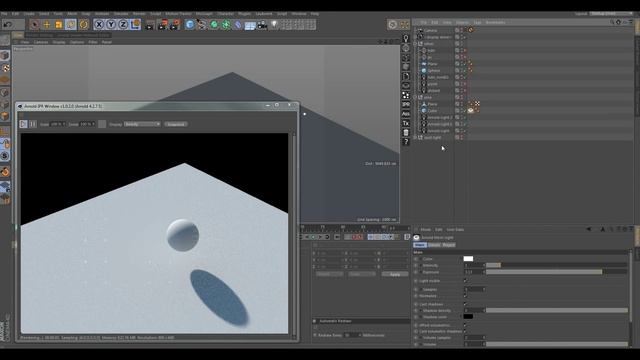The image size is (640, 360).
Task: Adjust the Intensity slider bar
Action: pyautogui.click(x=556, y=265)
